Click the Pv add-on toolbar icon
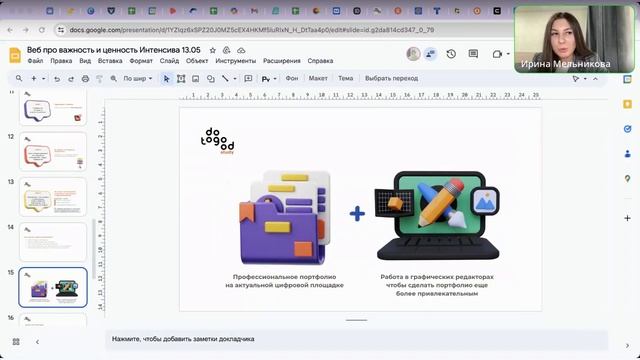Image resolution: width=640 pixels, height=360 pixels. 265,79
